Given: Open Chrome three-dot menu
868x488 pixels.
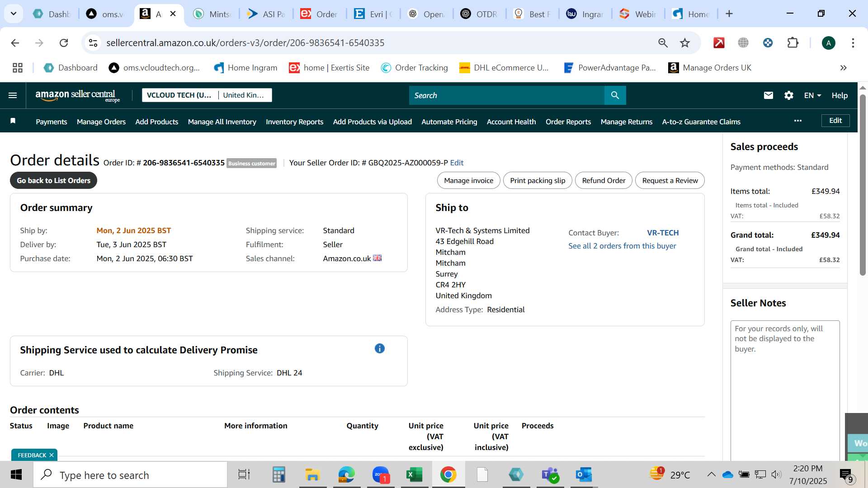Looking at the screenshot, I should tap(853, 43).
